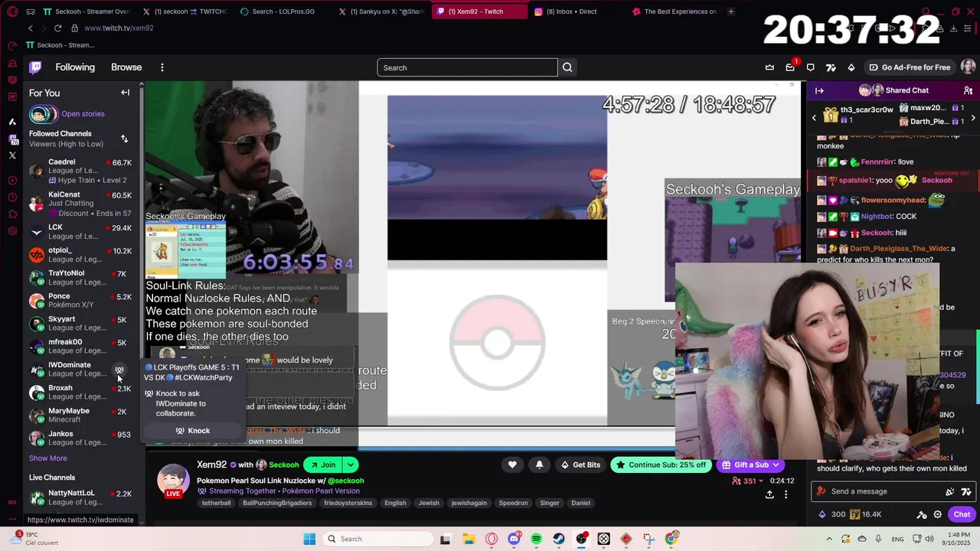Click the Windows Start button
The image size is (980, 551).
(309, 539)
